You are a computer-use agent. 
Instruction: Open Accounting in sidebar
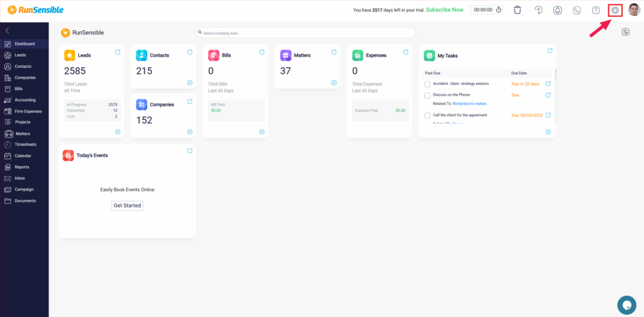(25, 100)
